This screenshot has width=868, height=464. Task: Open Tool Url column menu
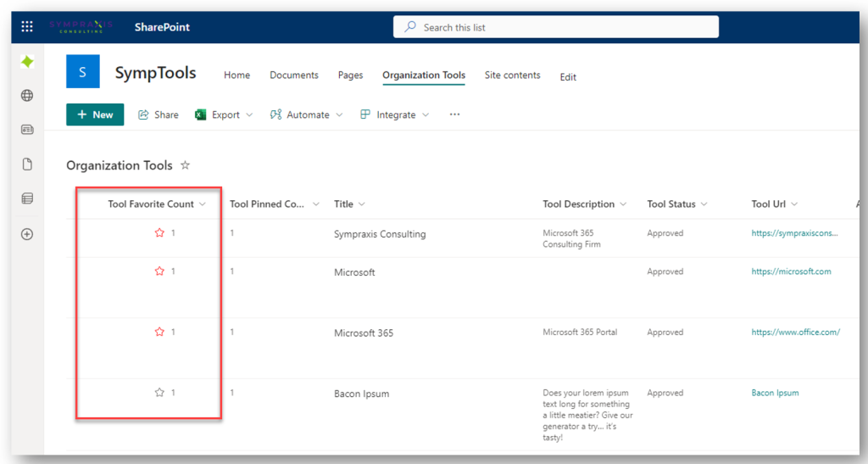pos(794,204)
